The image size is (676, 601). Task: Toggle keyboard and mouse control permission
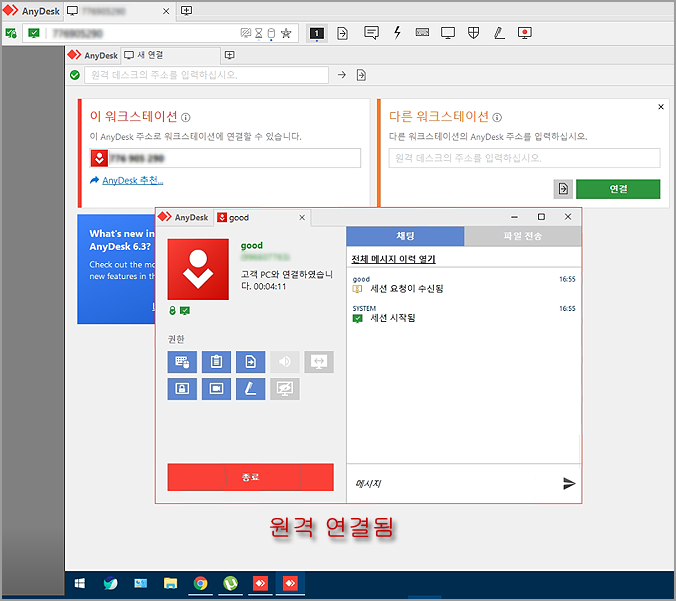[182, 362]
